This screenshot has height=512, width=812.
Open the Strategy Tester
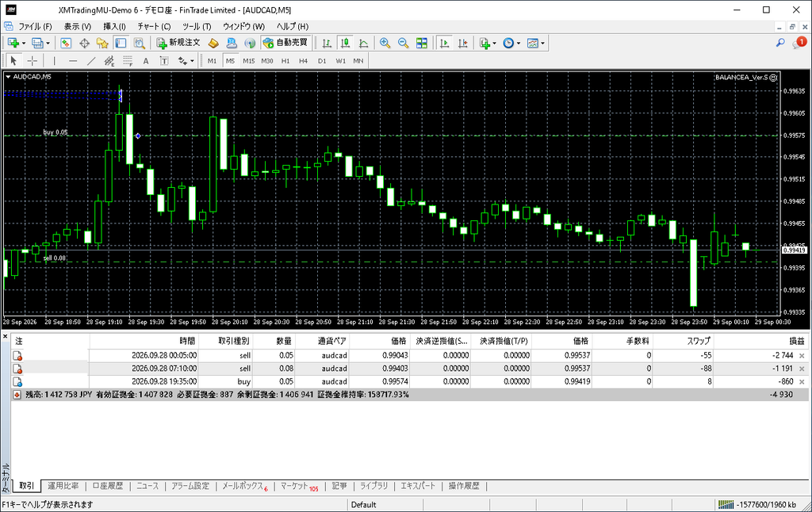[140, 43]
